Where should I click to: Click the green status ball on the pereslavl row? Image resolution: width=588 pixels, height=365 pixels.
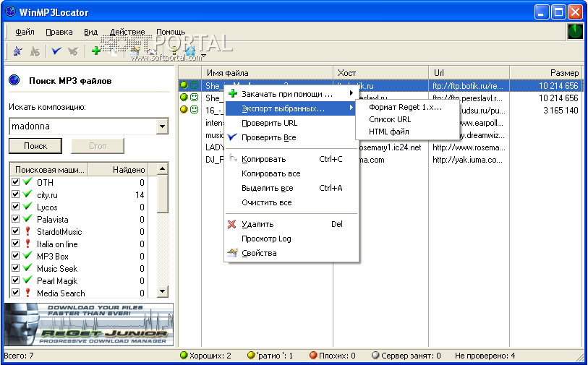[x=184, y=98]
